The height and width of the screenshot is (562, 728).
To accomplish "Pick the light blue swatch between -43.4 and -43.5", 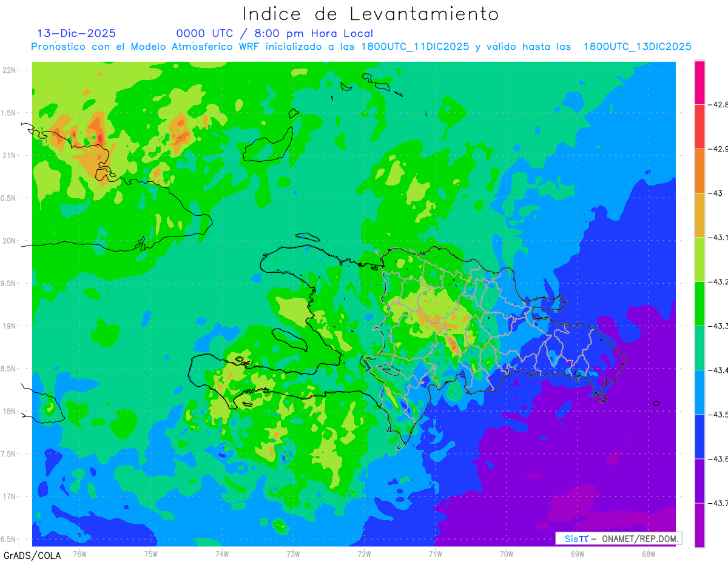I will click(699, 392).
